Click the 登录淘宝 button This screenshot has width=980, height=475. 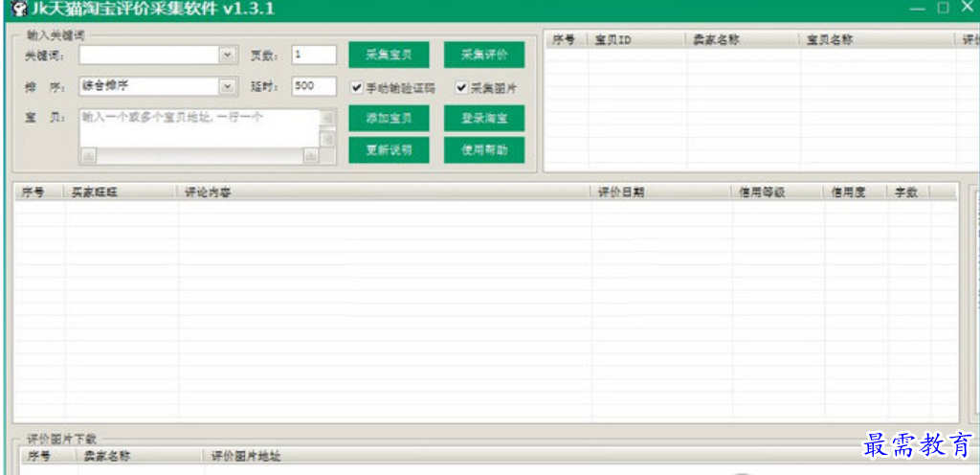[484, 118]
